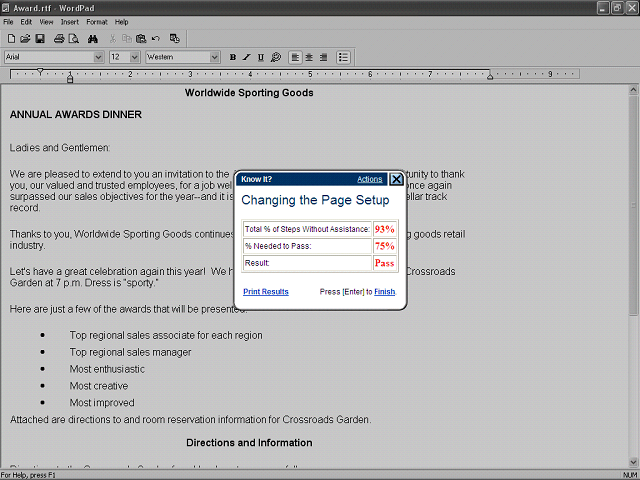640x480 pixels.
Task: Open Print Preview icon
Action: pyautogui.click(x=74, y=39)
